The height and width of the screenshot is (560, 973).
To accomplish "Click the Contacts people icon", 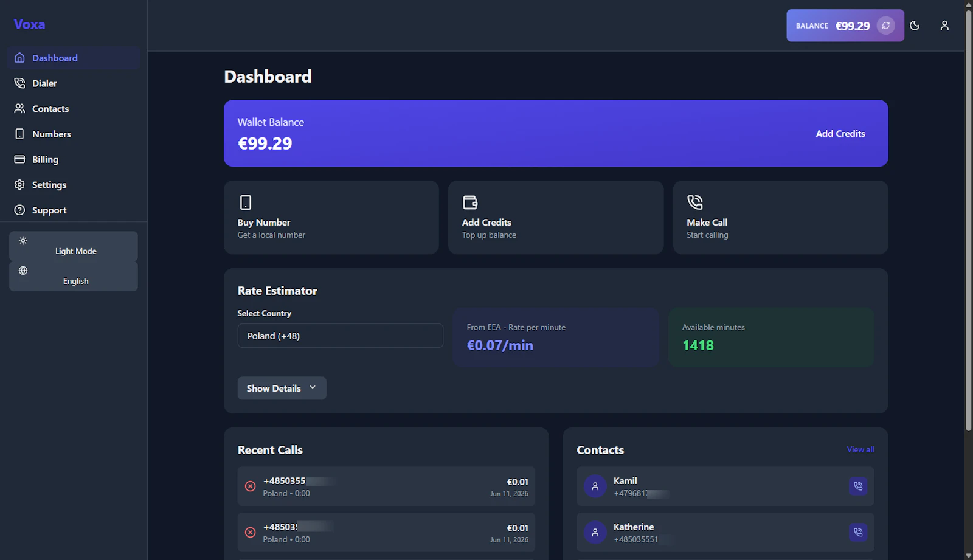I will (19, 109).
